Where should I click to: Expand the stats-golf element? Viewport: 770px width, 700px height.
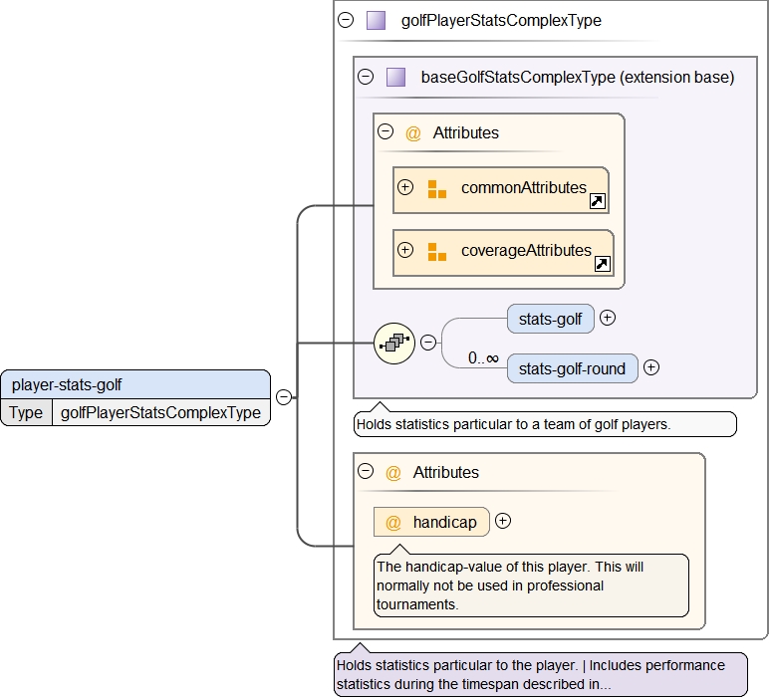(608, 319)
